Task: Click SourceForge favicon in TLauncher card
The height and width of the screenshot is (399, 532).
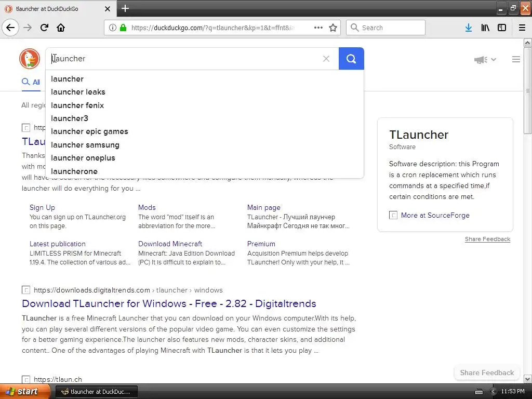Action: click(x=393, y=215)
